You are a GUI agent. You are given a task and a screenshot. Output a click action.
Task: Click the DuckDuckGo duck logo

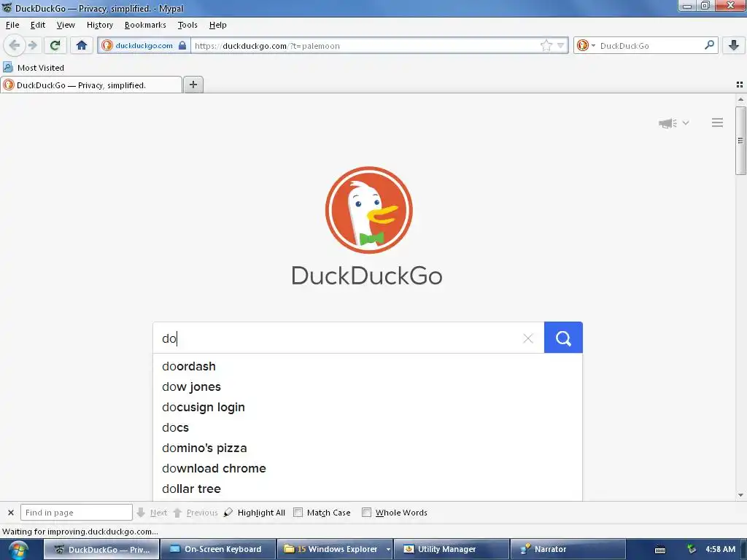[368, 210]
